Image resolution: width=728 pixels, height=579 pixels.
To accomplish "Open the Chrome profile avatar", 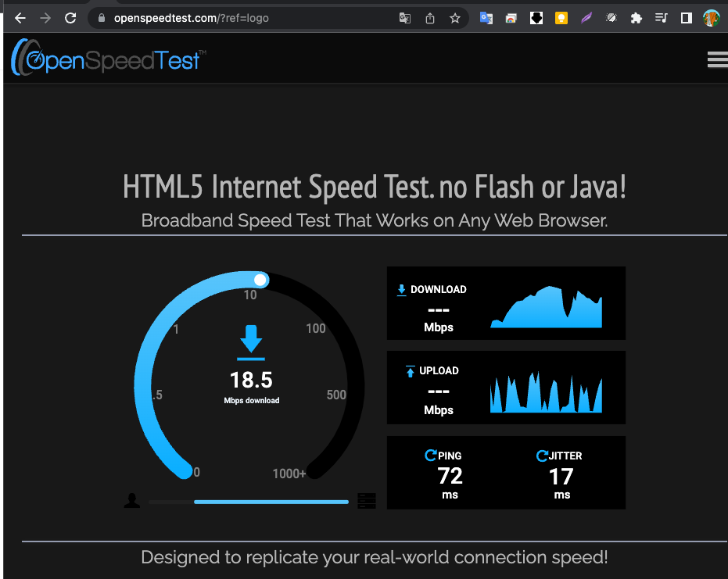I will [x=712, y=18].
